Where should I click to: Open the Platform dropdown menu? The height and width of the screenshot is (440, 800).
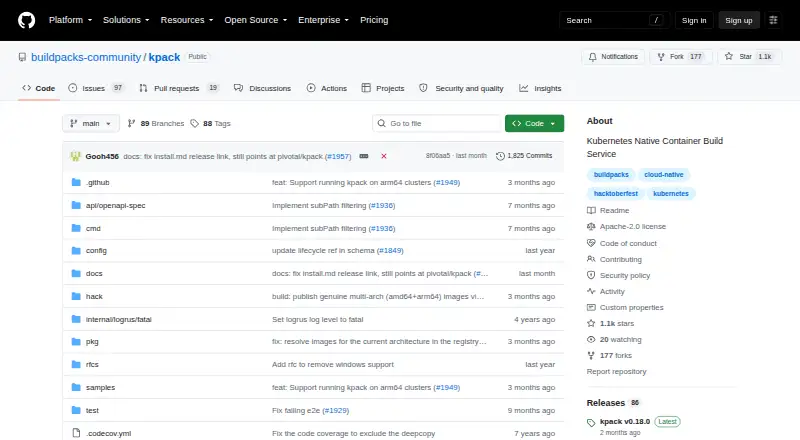70,20
